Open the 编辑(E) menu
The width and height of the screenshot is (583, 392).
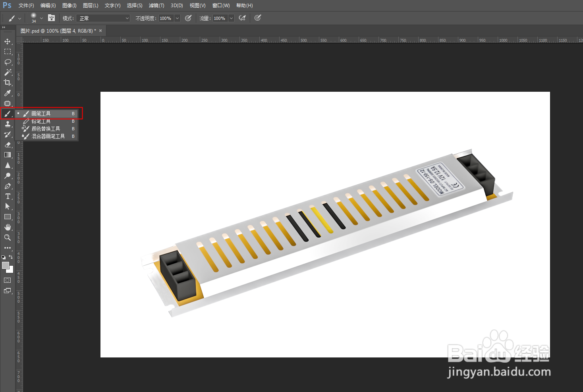point(48,6)
